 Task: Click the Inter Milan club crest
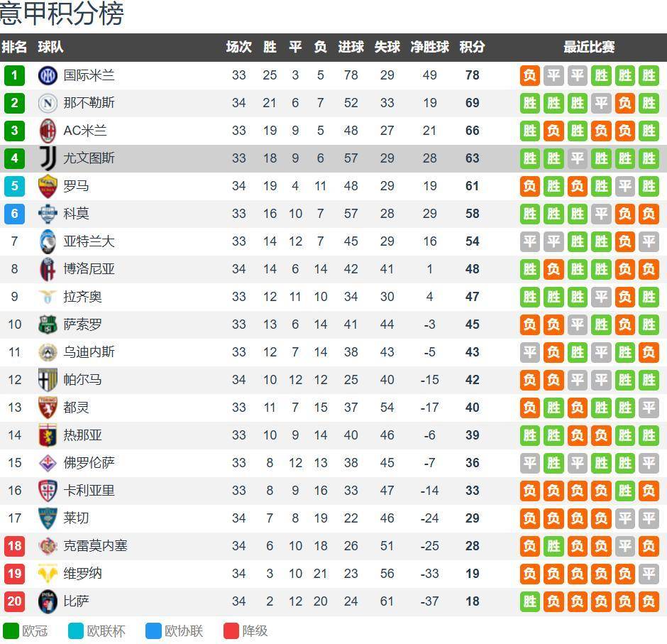coord(48,75)
